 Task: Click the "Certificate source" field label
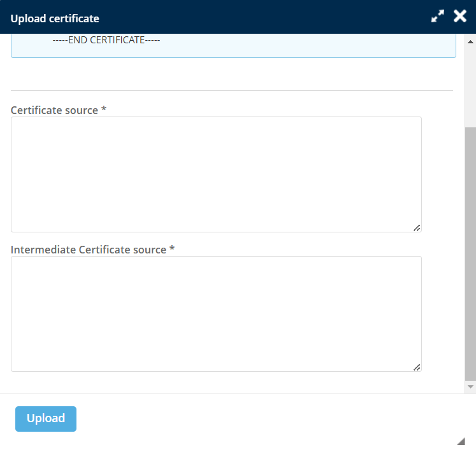pyautogui.click(x=54, y=110)
